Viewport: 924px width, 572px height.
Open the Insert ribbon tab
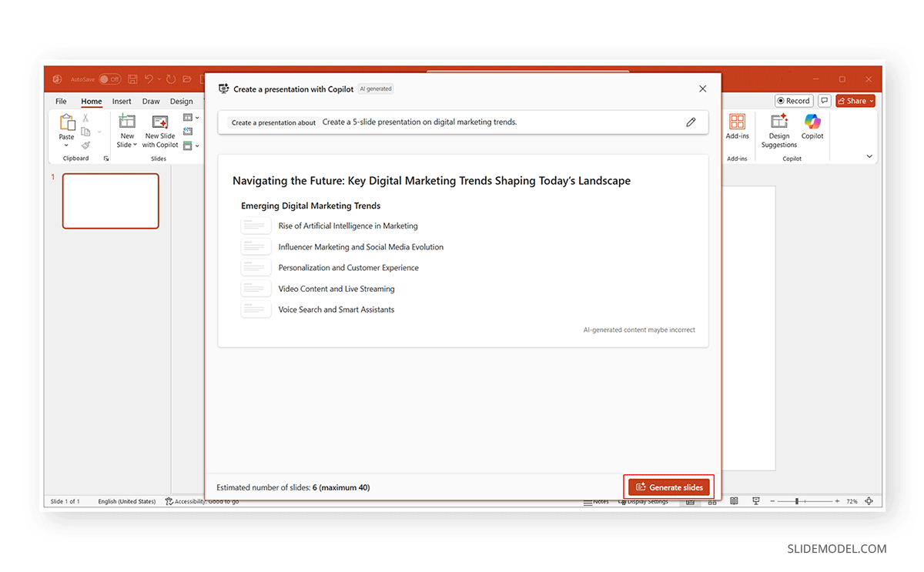pyautogui.click(x=122, y=102)
